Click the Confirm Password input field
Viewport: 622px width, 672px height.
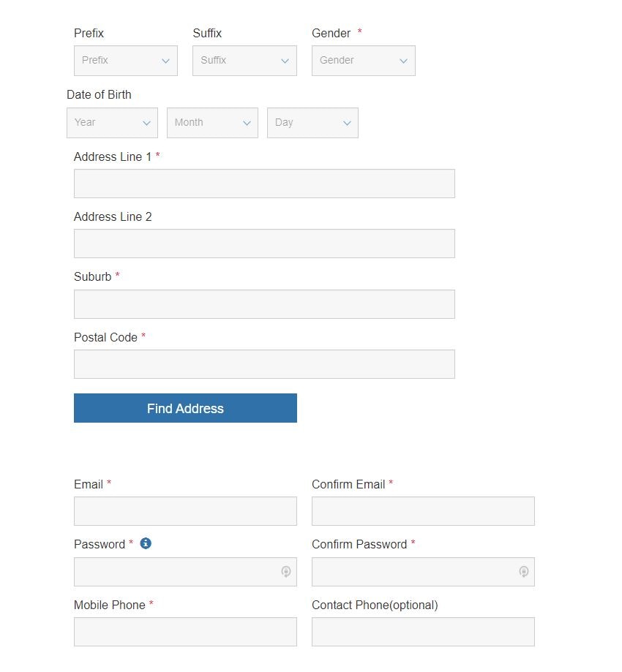tap(413, 572)
